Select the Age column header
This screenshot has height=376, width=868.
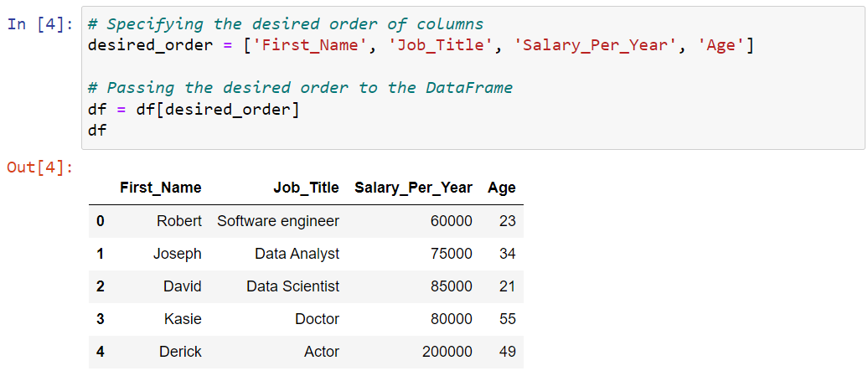tap(502, 188)
